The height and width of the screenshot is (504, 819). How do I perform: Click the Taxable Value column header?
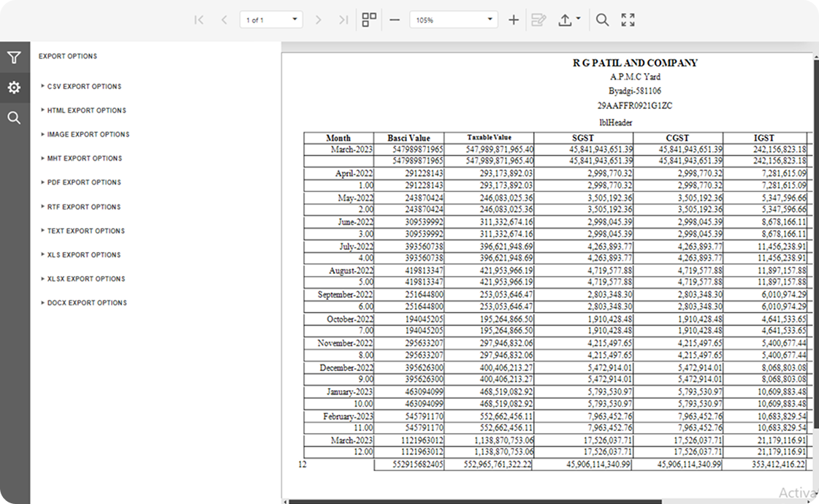(x=489, y=137)
